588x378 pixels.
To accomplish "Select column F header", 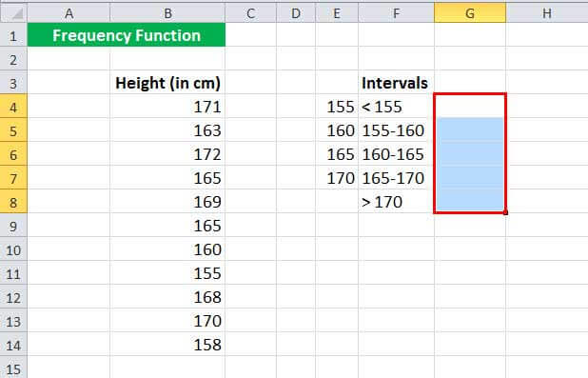I will 397,13.
